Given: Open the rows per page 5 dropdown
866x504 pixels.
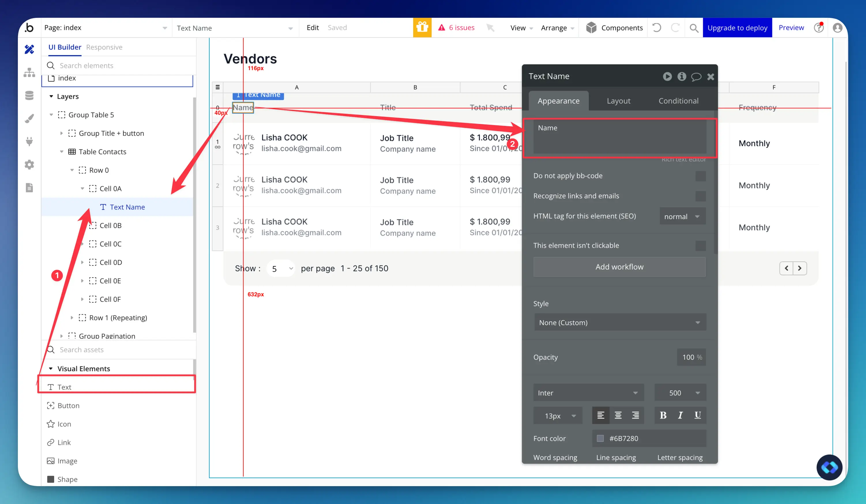Looking at the screenshot, I should tap(281, 269).
